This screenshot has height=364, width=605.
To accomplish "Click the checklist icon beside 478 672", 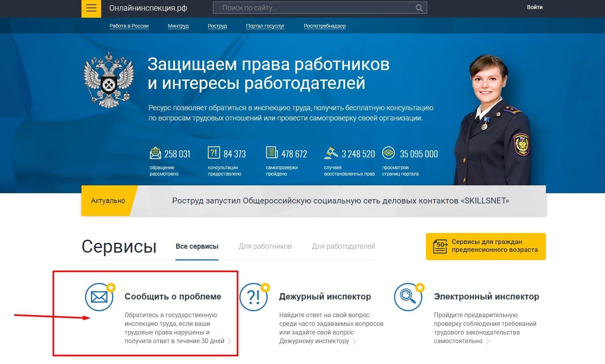I will pyautogui.click(x=272, y=152).
